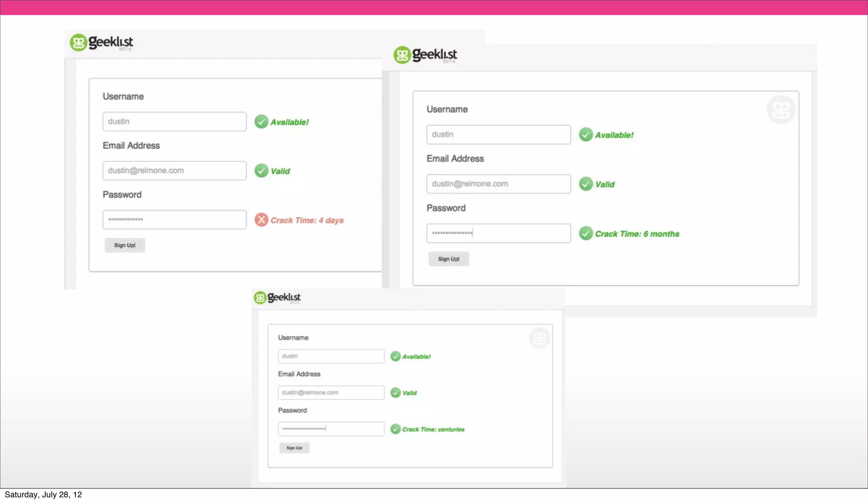Click the green Available! check in the top-left form
The width and height of the screenshot is (868, 502).
pos(261,122)
